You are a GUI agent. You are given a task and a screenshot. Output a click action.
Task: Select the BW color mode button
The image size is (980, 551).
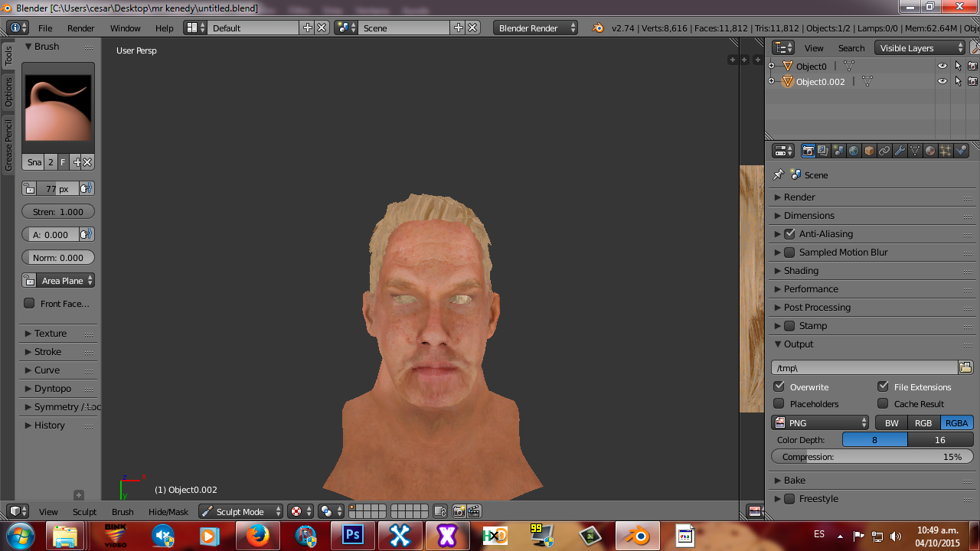892,422
